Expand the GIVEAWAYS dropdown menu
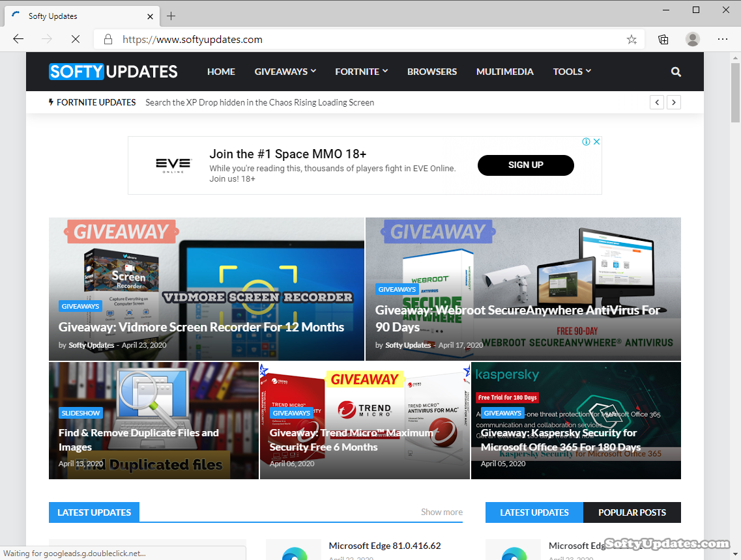This screenshot has width=741, height=560. 285,72
